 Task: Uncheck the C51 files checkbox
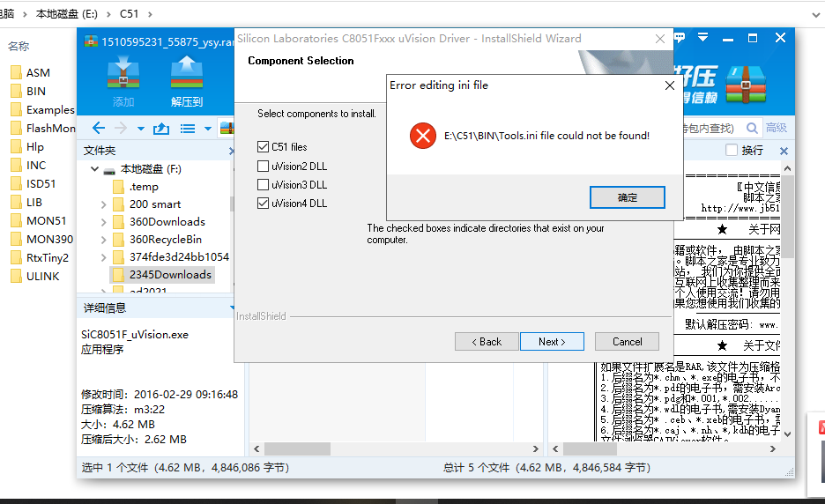pos(263,147)
